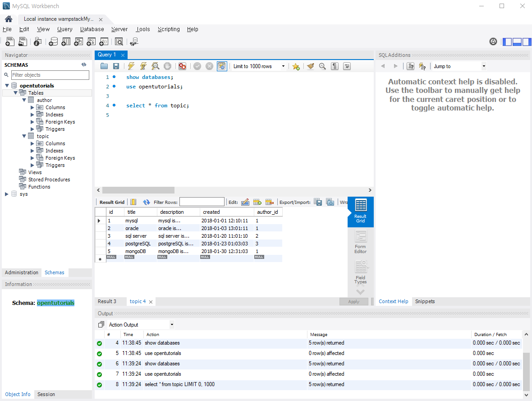Open the Session tab
This screenshot has width=532, height=401.
46,394
